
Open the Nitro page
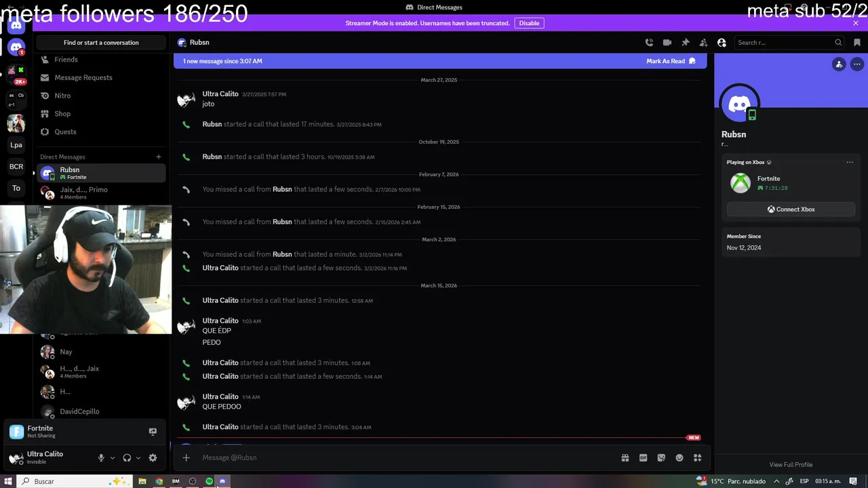coord(101,96)
